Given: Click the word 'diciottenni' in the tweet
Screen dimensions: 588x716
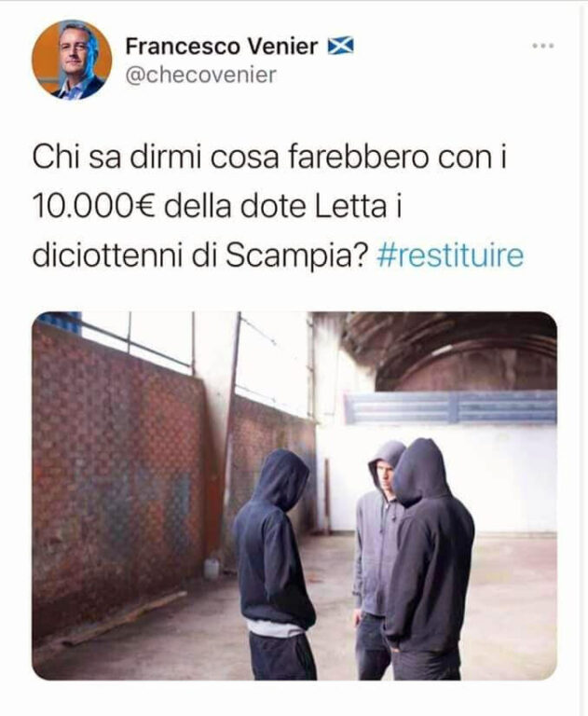Looking at the screenshot, I should pos(108,255).
